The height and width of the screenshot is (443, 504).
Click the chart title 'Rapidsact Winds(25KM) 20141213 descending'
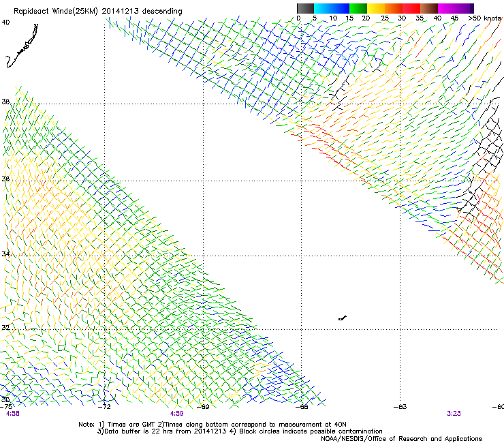tap(98, 12)
